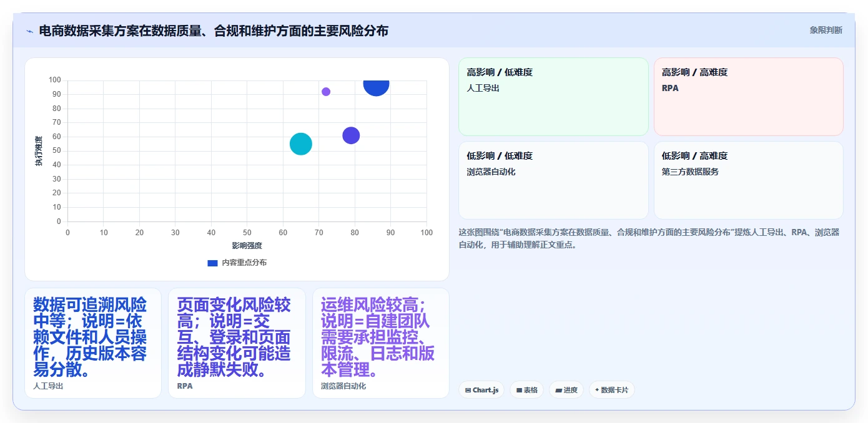Select the indigo bubble near 80

[x=351, y=135]
